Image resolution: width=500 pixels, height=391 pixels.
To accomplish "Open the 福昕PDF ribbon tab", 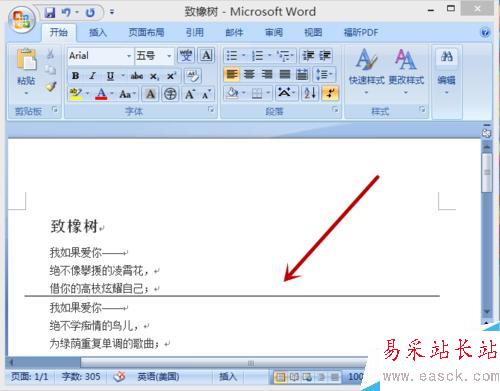I will pyautogui.click(x=361, y=33).
